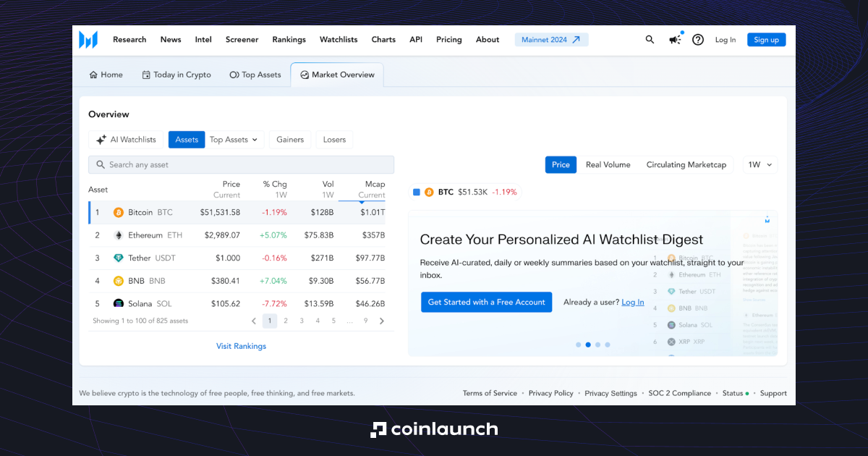The width and height of the screenshot is (868, 456).
Task: Open the SOC 2 Compliance footer link
Action: tap(680, 393)
